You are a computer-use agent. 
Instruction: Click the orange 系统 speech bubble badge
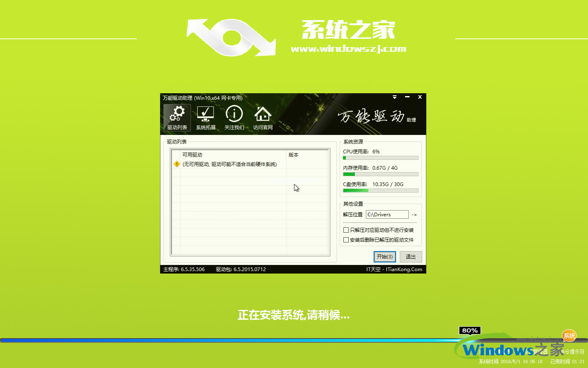point(569,336)
